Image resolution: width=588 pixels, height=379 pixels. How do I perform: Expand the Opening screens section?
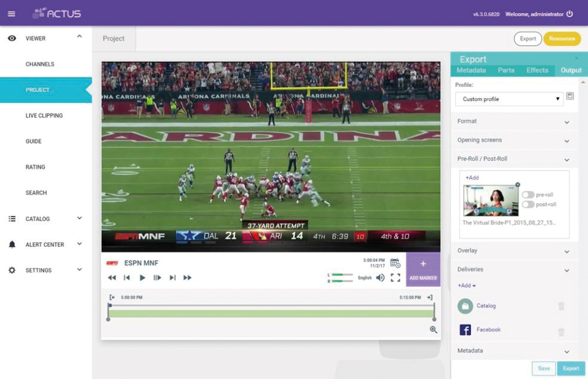click(566, 141)
